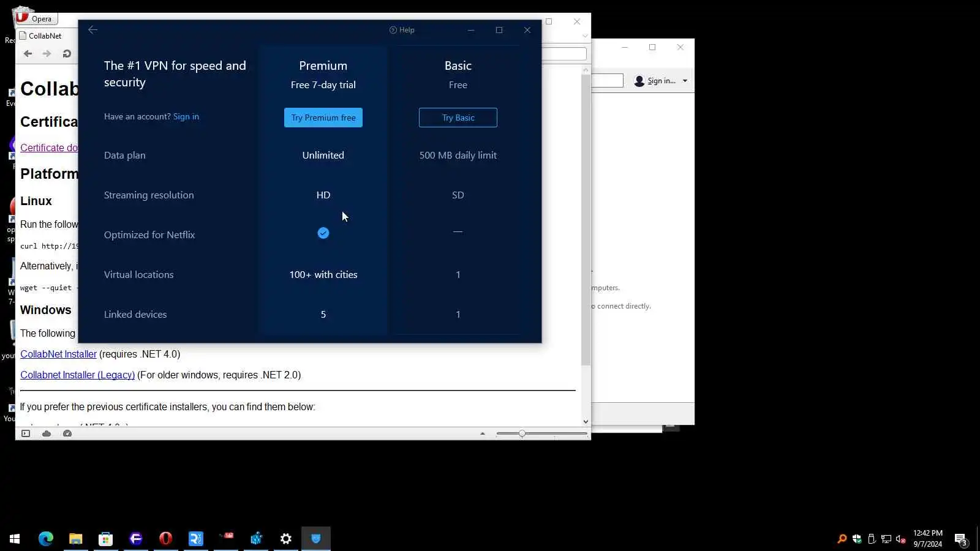
Task: Click the 500 MB daily limit text
Action: (x=458, y=156)
